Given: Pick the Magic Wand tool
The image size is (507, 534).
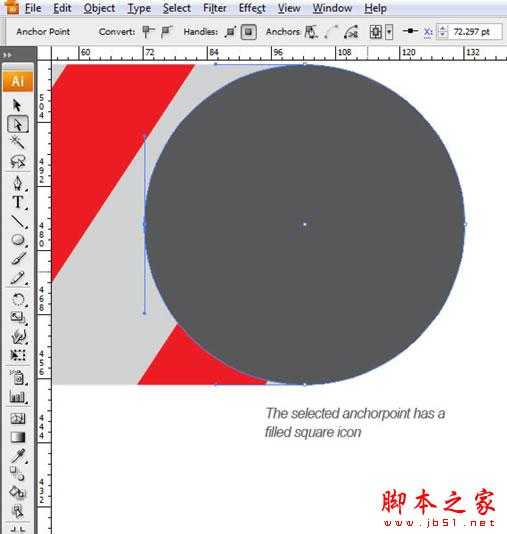Looking at the screenshot, I should (17, 142).
